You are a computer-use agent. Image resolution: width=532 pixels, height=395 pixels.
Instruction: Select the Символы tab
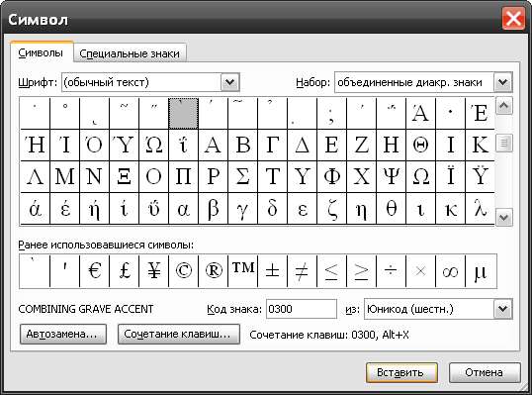tap(42, 52)
